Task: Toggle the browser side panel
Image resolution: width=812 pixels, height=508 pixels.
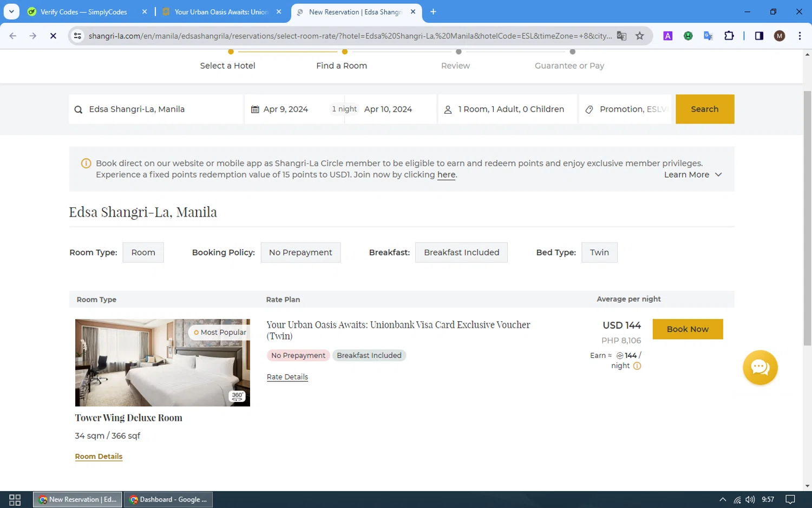Action: [759, 36]
